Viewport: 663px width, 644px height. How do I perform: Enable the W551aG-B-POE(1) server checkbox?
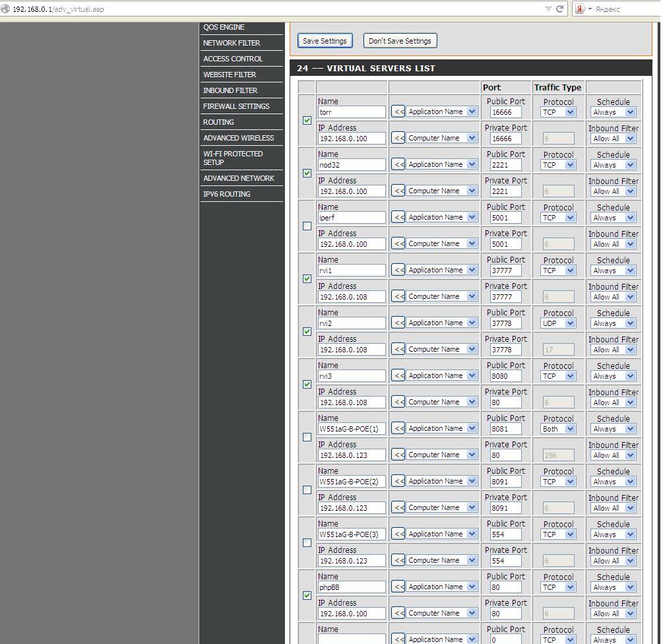307,437
